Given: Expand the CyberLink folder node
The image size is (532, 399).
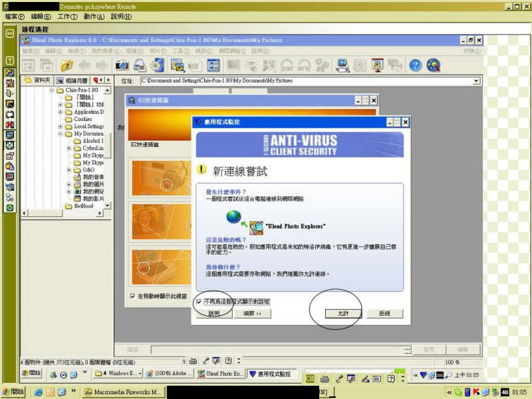Looking at the screenshot, I should coord(69,148).
